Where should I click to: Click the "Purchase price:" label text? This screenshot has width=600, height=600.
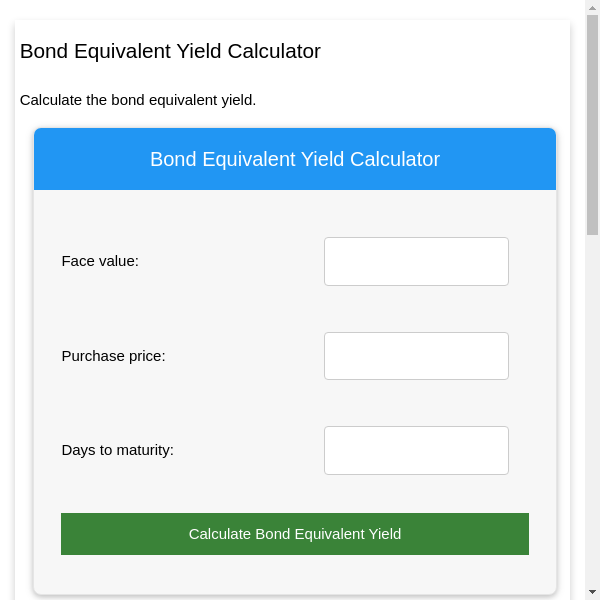(x=113, y=356)
